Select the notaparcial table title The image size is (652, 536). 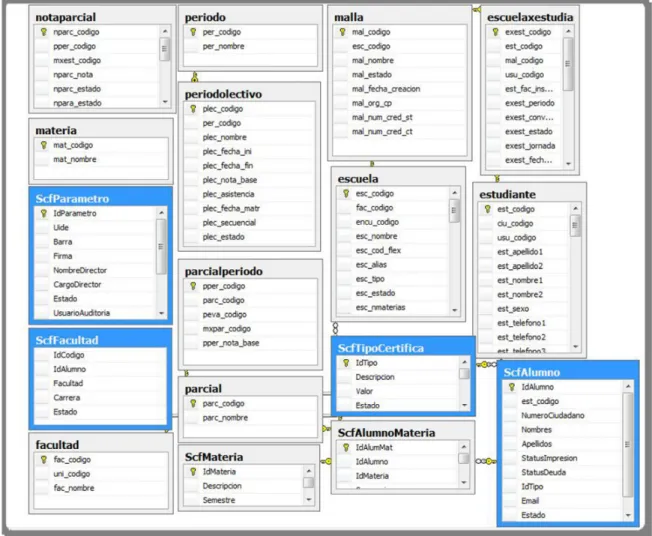[x=66, y=17]
